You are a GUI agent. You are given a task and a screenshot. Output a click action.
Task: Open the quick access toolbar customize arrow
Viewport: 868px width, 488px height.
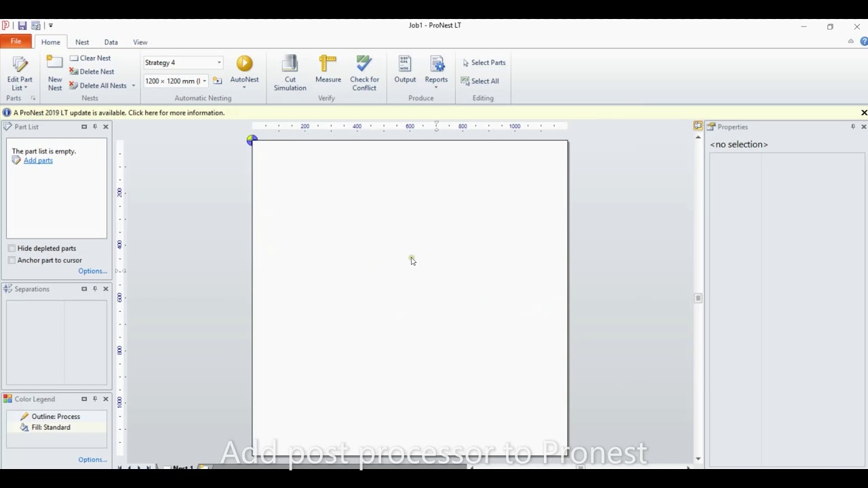50,26
